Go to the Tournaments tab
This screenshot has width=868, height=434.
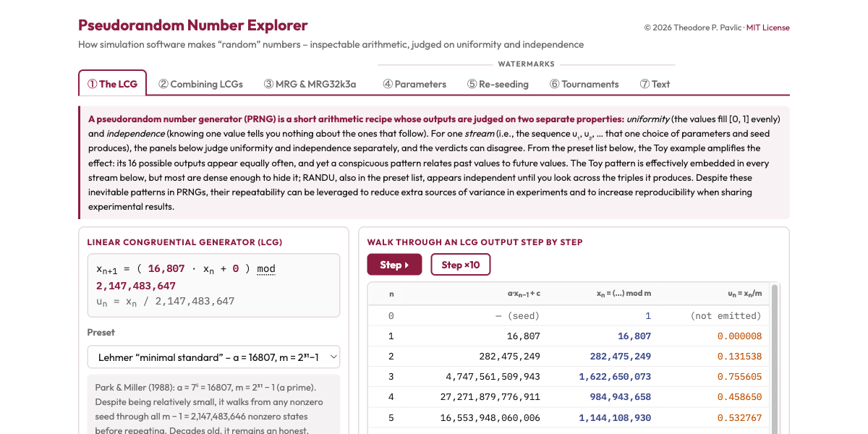point(584,84)
